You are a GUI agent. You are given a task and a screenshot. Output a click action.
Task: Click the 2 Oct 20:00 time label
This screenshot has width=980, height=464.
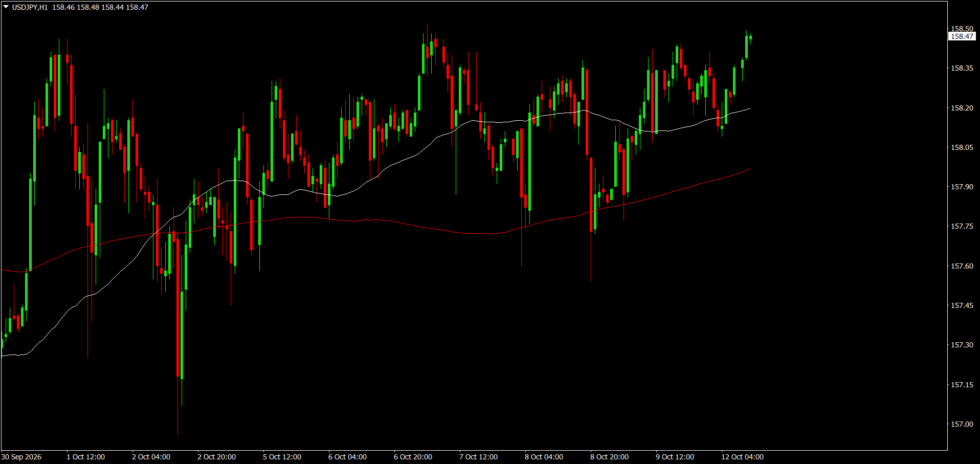pos(217,457)
